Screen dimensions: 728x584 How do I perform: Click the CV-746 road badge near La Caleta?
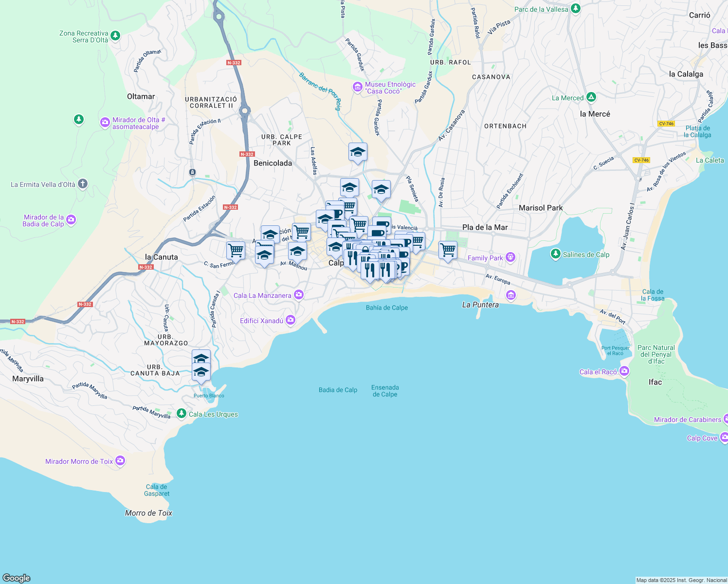641,160
